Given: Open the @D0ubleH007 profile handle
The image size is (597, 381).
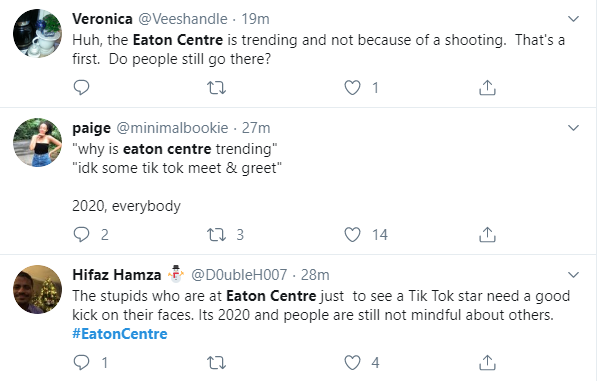Looking at the screenshot, I should point(239,275).
